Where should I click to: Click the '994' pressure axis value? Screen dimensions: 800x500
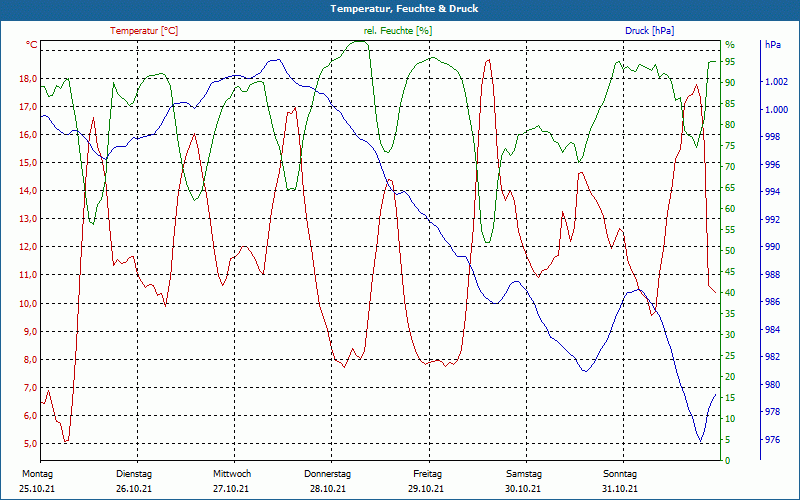coord(772,192)
